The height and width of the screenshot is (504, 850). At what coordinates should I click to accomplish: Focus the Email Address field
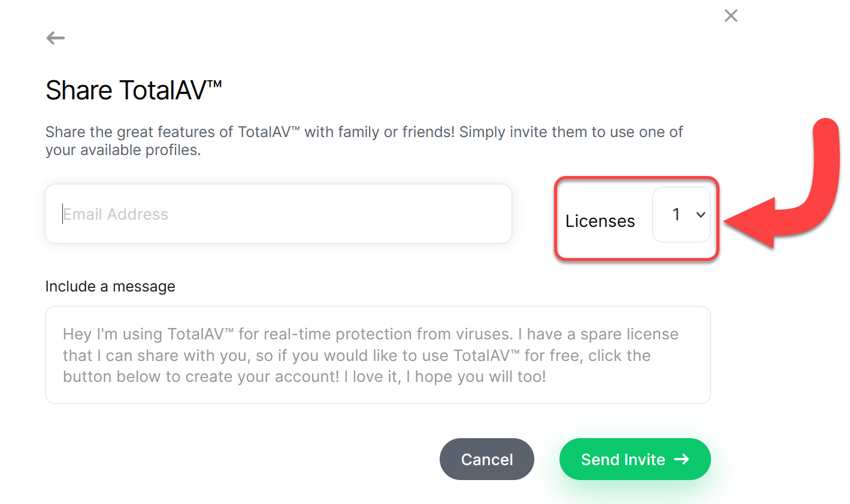(x=279, y=214)
